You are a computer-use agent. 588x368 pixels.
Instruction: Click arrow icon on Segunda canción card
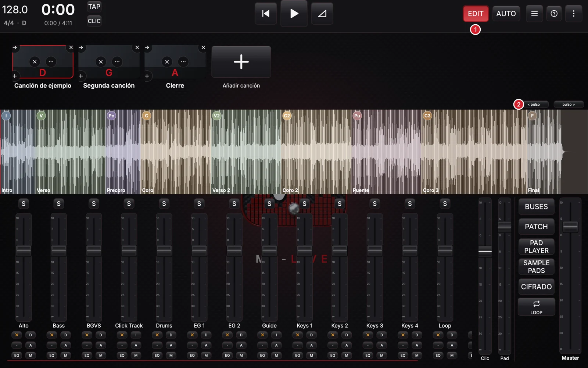tap(81, 47)
